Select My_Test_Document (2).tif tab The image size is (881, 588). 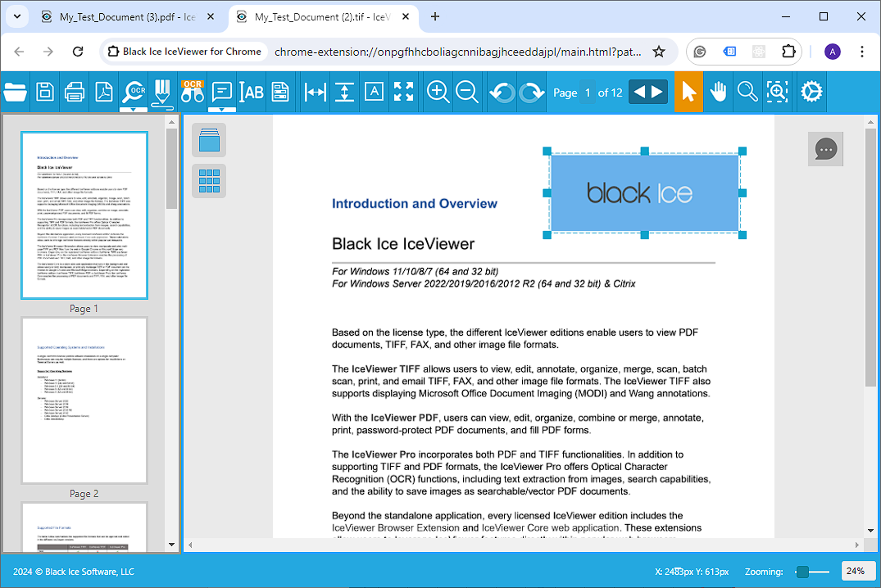[323, 17]
